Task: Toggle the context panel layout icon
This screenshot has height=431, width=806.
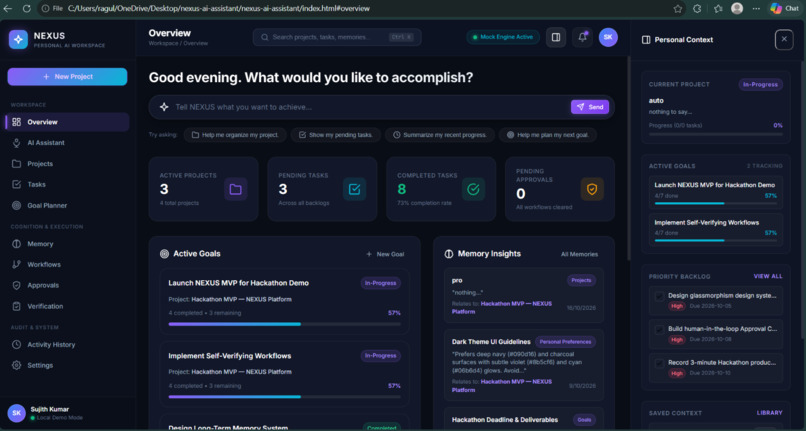Action: tap(556, 37)
